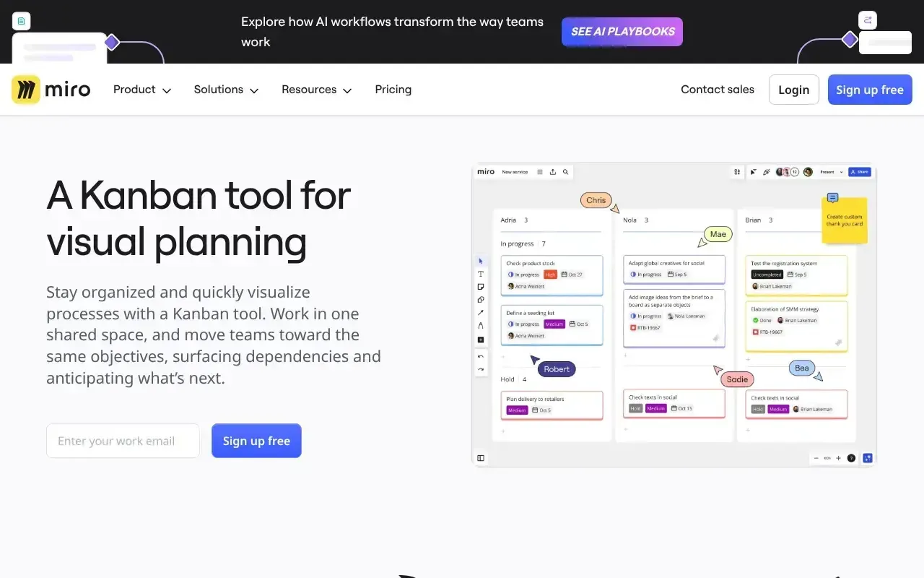Click the blue AI sparkle icon on the board
This screenshot has width=924, height=578.
pos(868,458)
